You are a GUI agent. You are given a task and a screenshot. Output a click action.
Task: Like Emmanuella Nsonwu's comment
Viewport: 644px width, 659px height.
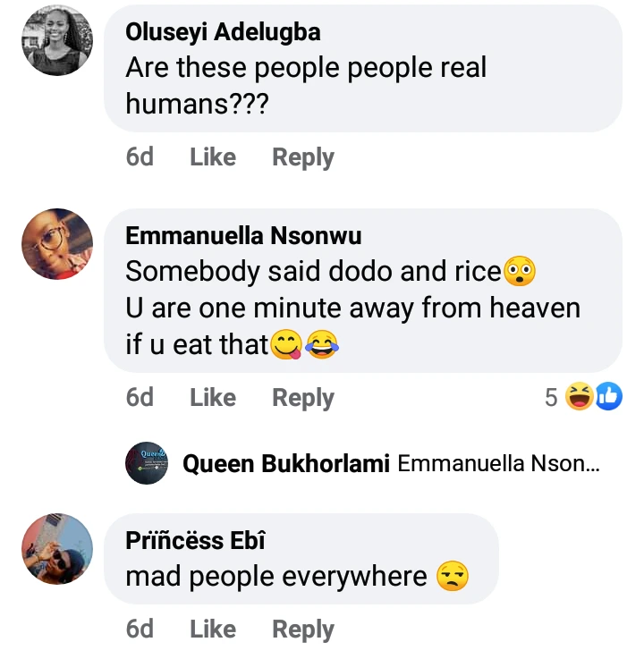tap(213, 397)
